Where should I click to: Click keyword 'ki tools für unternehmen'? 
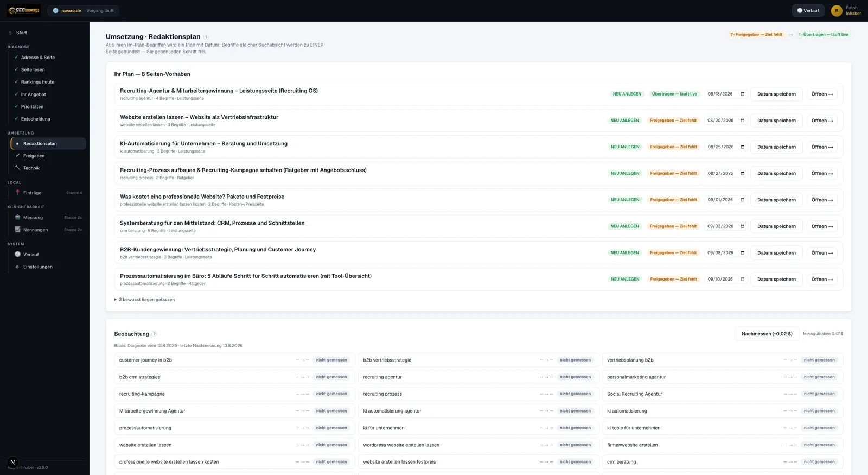pyautogui.click(x=634, y=428)
